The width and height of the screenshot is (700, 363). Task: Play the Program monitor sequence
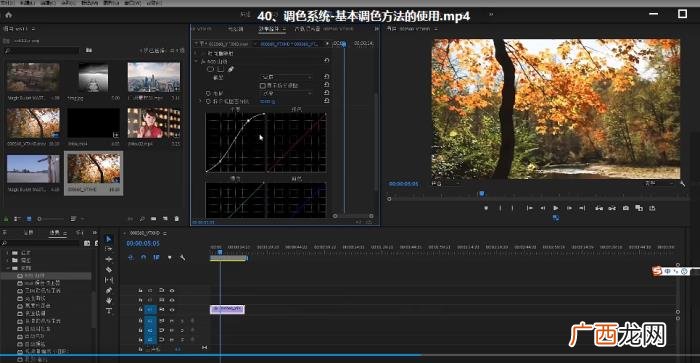pos(556,208)
